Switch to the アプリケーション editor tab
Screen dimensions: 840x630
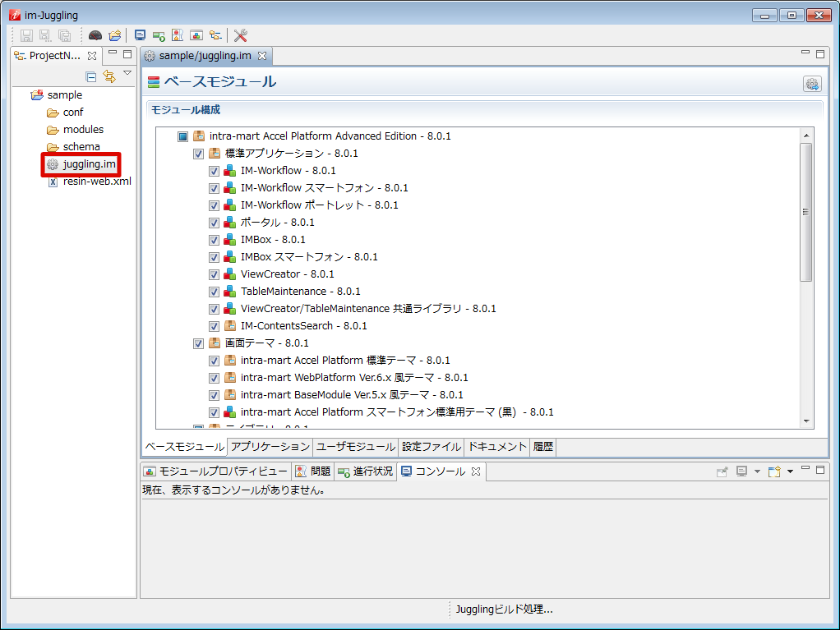click(270, 447)
